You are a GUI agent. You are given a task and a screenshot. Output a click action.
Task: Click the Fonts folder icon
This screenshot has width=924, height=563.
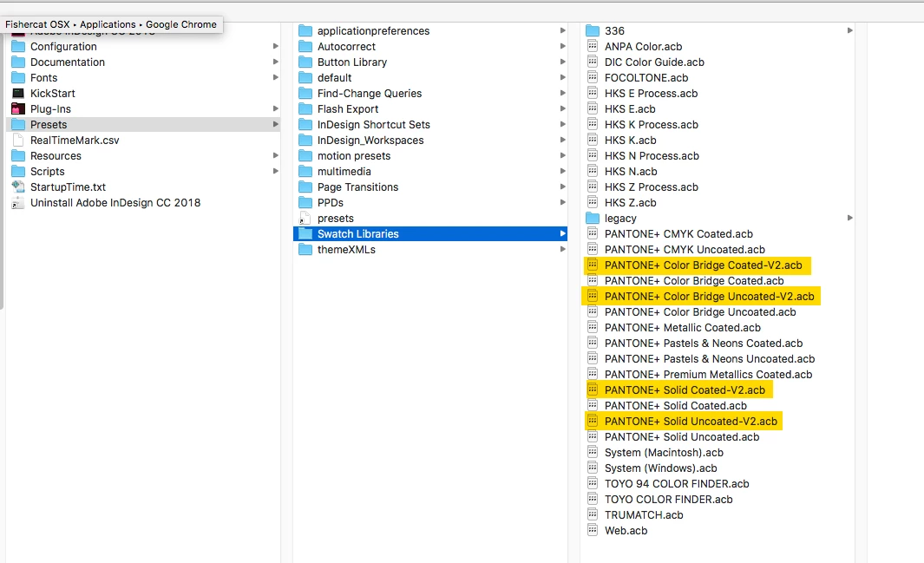click(x=18, y=78)
